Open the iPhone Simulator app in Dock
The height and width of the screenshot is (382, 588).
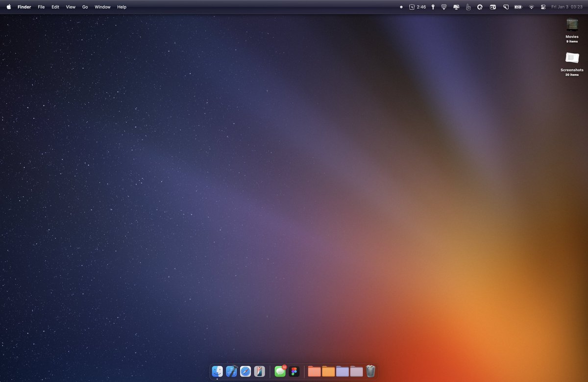(x=260, y=371)
